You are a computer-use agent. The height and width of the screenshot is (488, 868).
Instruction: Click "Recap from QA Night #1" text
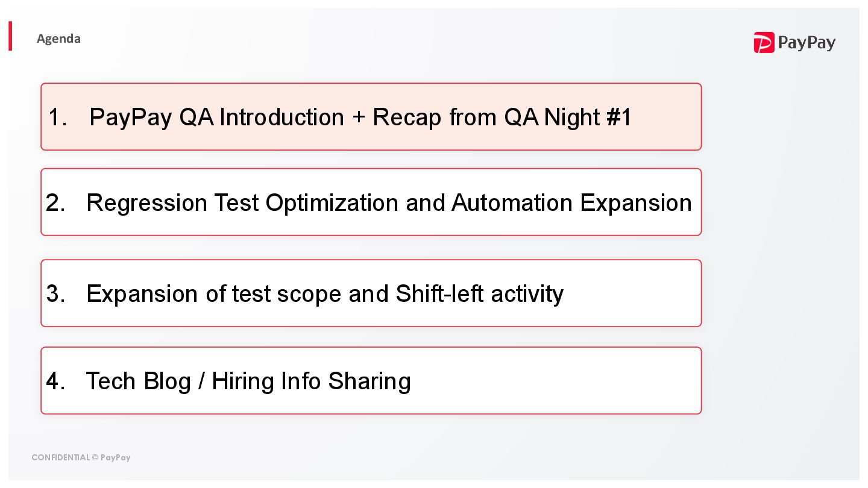(502, 117)
